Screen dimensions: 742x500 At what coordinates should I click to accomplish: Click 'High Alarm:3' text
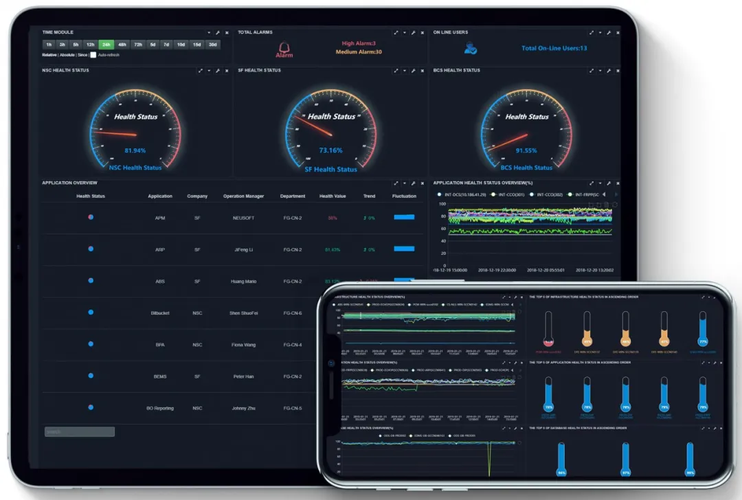[359, 43]
